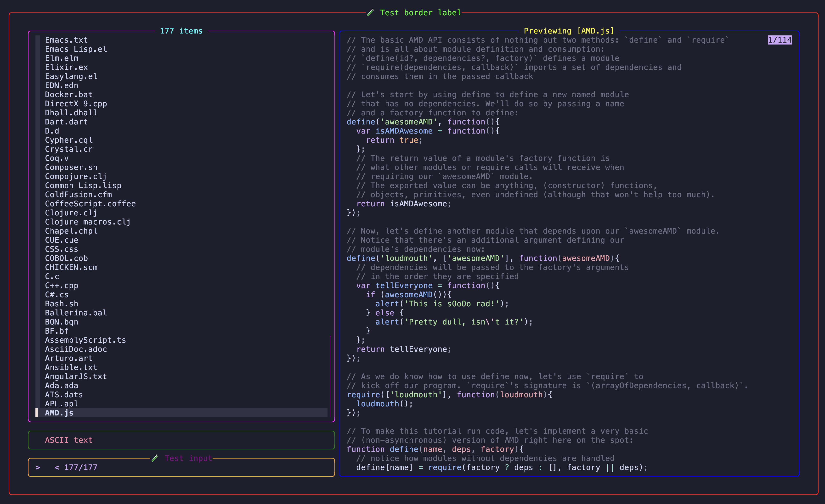The height and width of the screenshot is (504, 825).
Task: Select Common Lisp.lisp from the list
Action: tap(83, 186)
